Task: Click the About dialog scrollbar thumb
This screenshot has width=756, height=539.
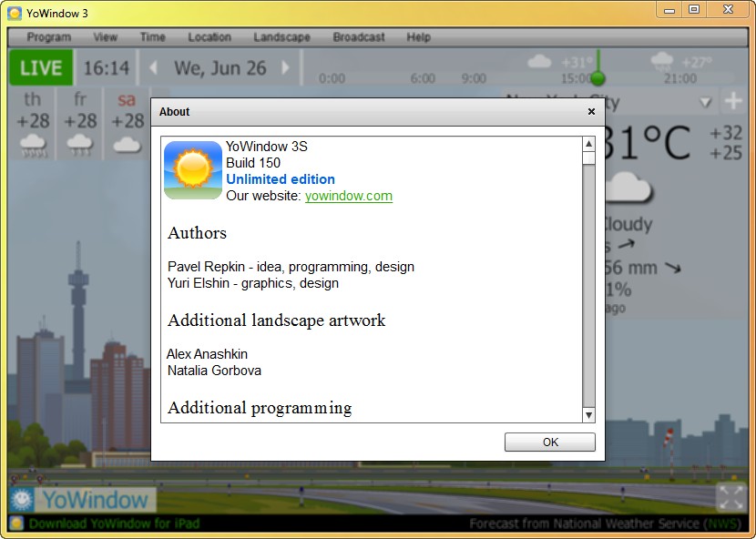Action: point(588,158)
